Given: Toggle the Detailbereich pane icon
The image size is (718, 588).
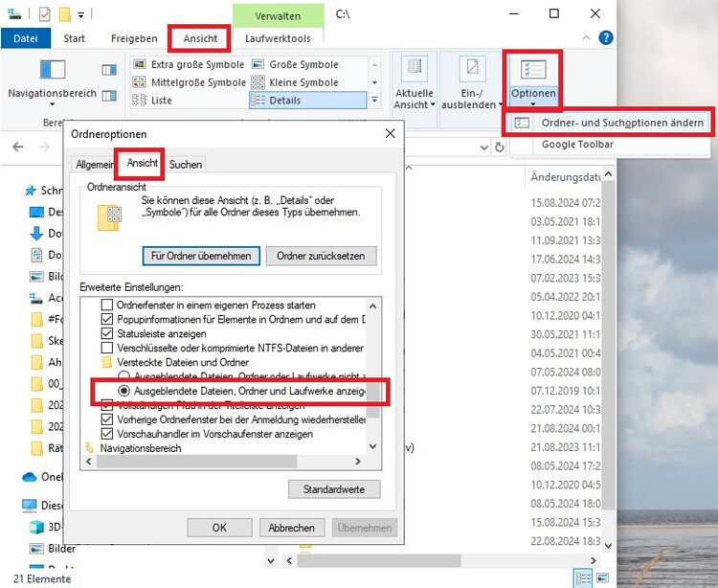Looking at the screenshot, I should 109,96.
